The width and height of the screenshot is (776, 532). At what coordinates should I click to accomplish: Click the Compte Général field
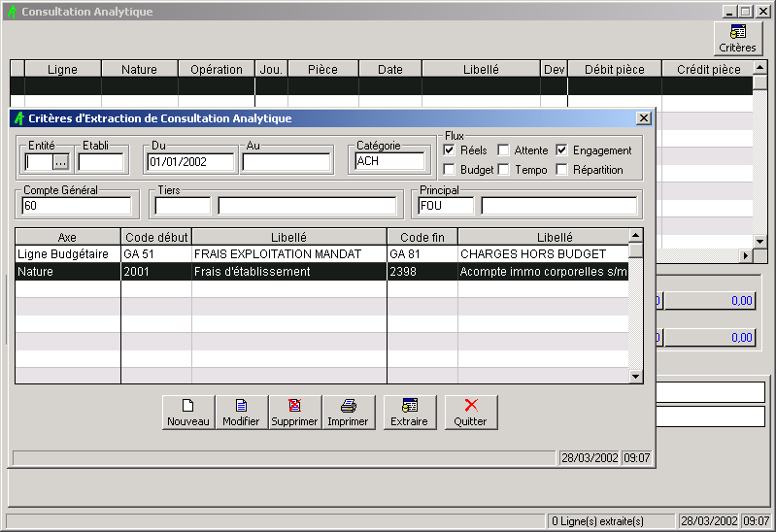pyautogui.click(x=77, y=206)
